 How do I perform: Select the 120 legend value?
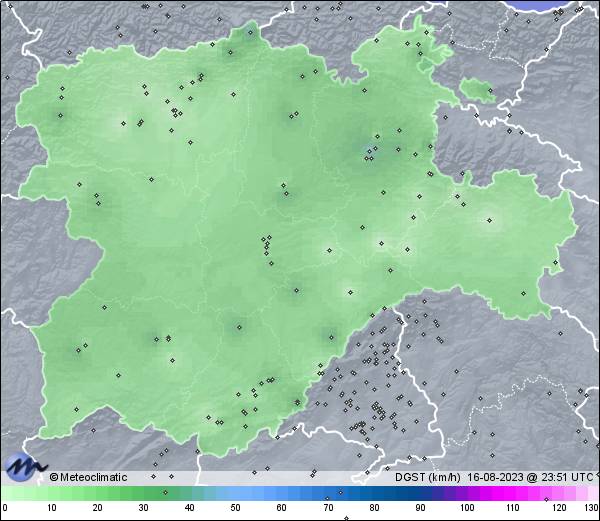pyautogui.click(x=559, y=508)
